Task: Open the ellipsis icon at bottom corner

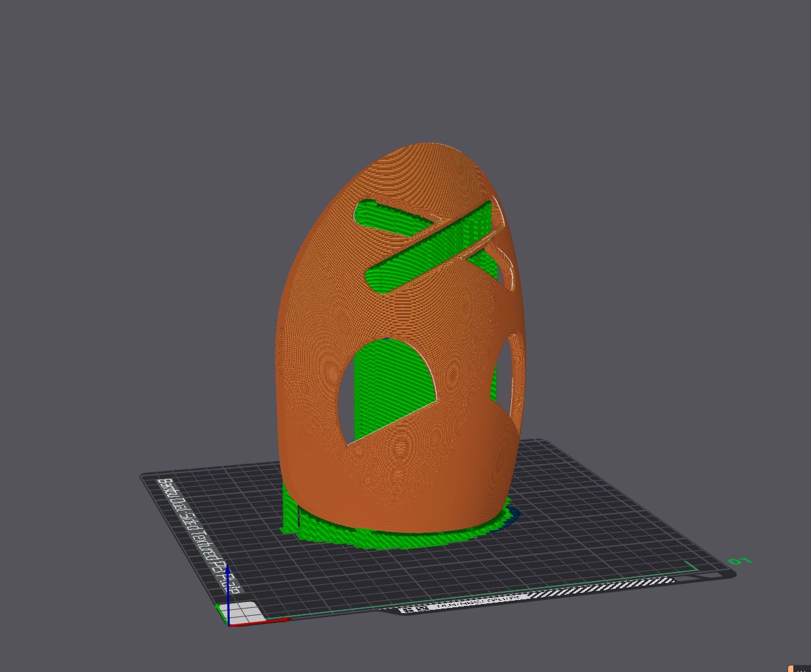Action: point(802,669)
